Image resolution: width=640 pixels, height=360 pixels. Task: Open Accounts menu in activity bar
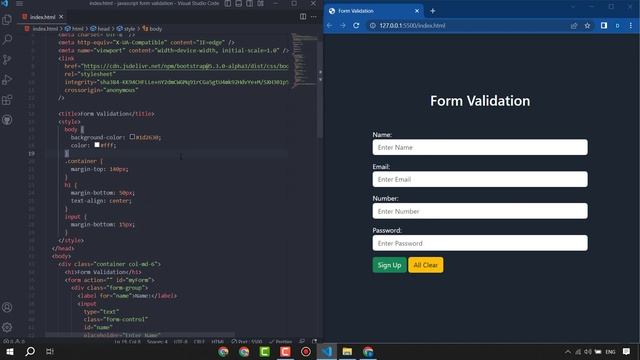[x=7, y=307]
